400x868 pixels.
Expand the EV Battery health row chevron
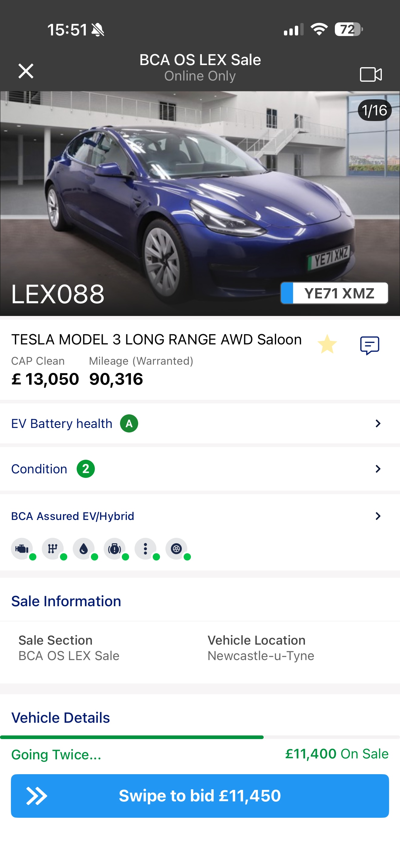pos(378,423)
